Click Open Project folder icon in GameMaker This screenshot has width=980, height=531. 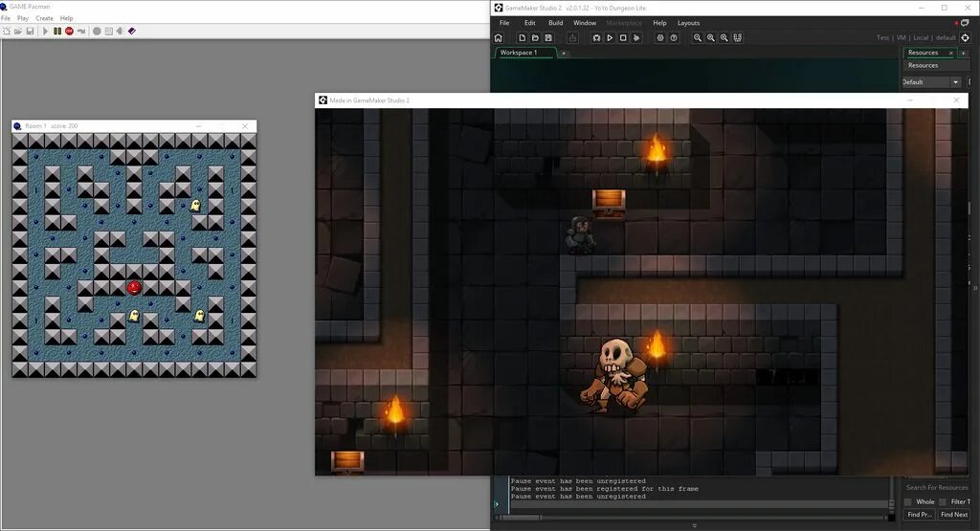tap(535, 37)
